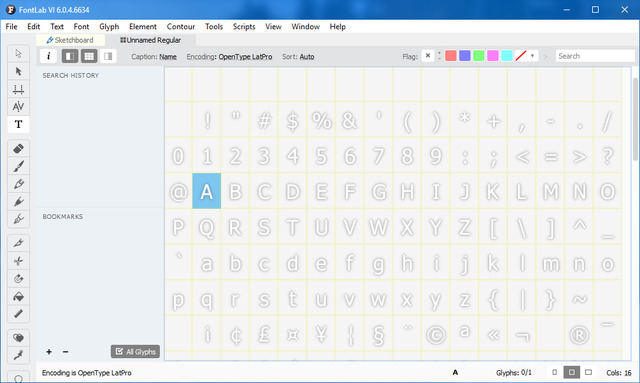Viewport: 640px width, 383px height.
Task: Select the pin/anchor tool
Action: pos(18,355)
